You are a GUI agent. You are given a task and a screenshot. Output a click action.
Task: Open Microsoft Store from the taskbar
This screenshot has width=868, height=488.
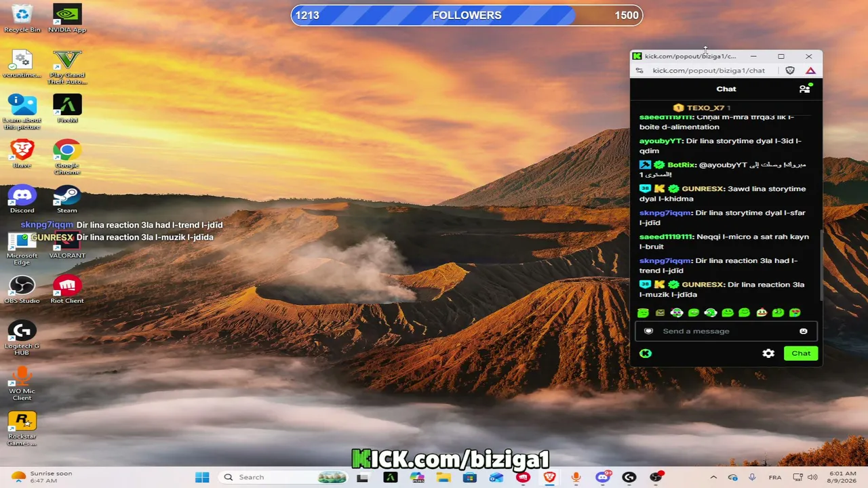click(x=470, y=477)
